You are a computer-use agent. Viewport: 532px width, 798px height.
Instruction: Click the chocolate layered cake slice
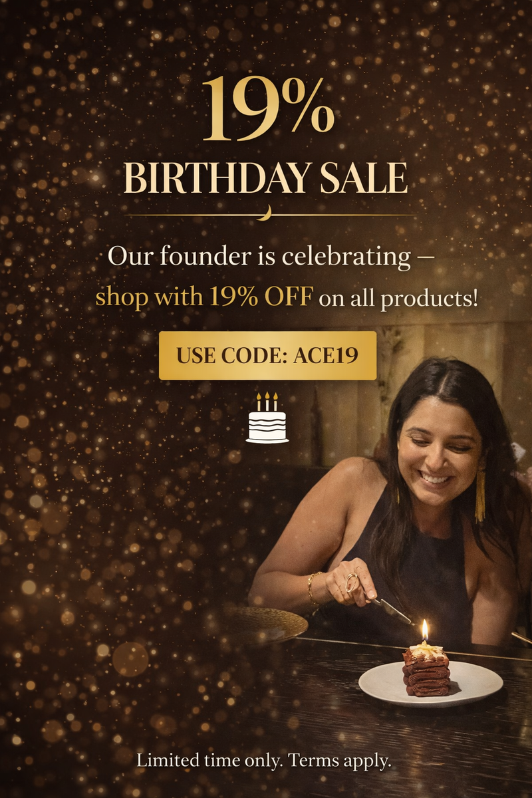[426, 670]
